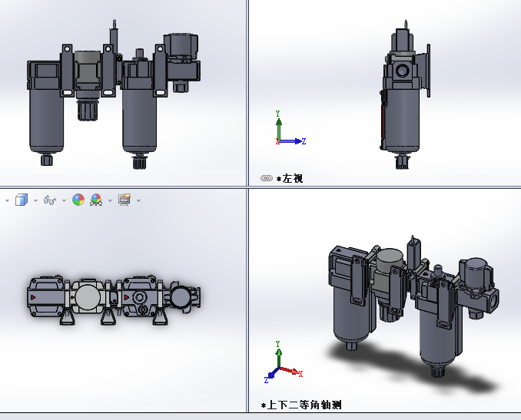
Task: Select the left filter bowl in front view
Action: click(x=47, y=119)
